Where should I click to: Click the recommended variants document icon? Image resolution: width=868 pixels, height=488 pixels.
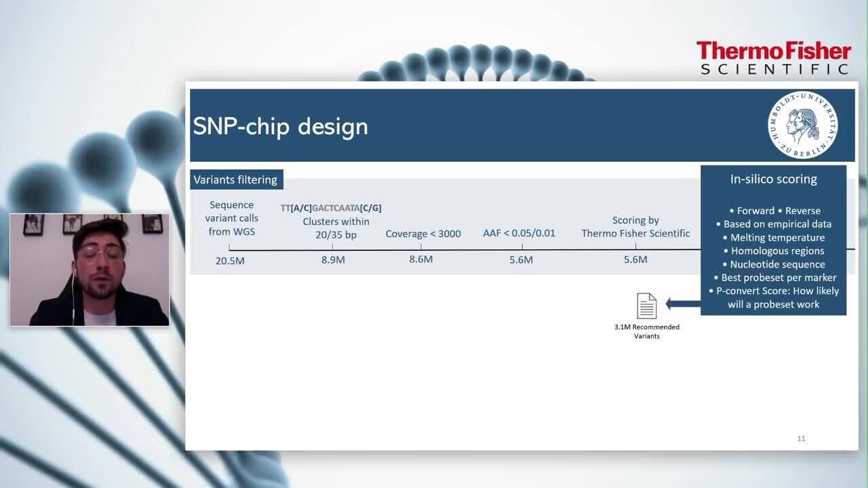pyautogui.click(x=646, y=306)
